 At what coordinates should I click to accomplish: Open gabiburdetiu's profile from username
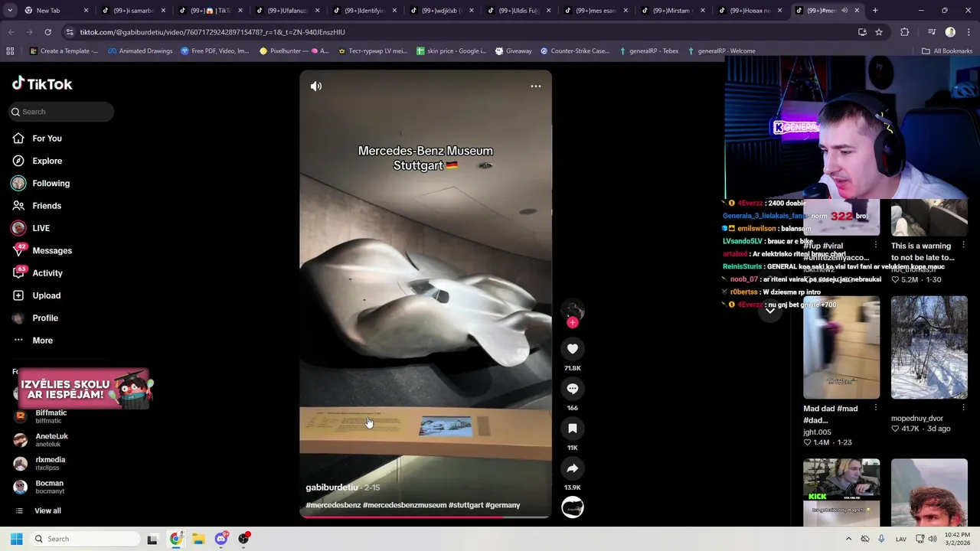(332, 487)
